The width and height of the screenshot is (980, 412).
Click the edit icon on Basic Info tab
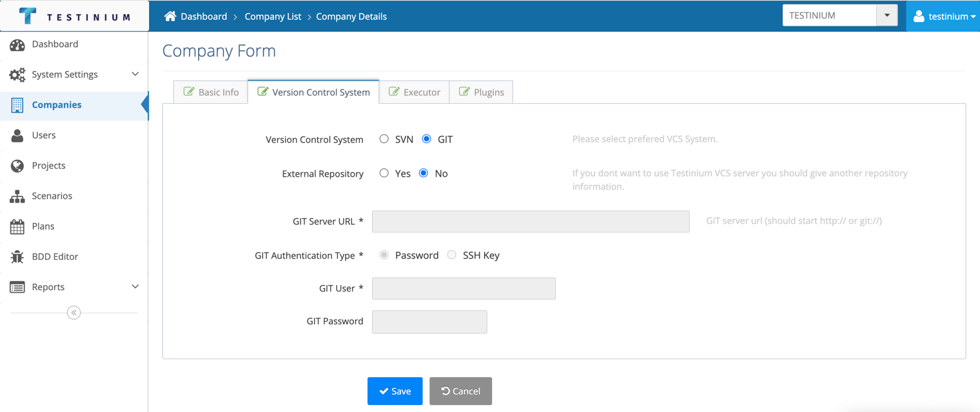189,92
